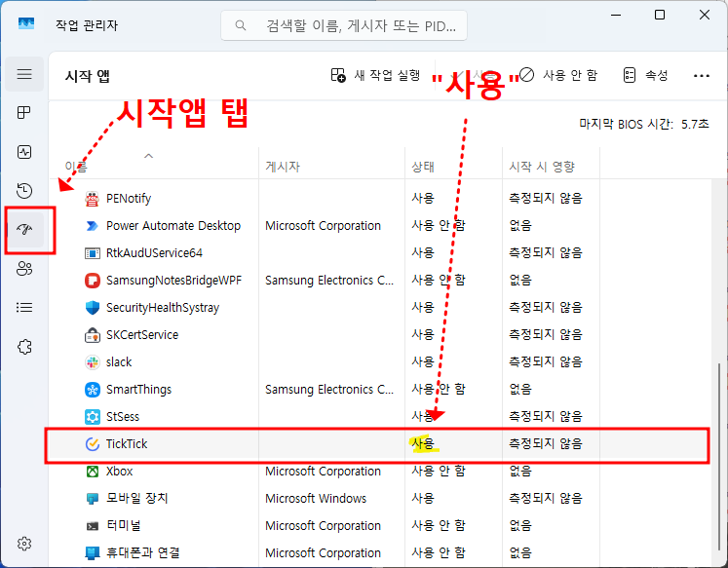The width and height of the screenshot is (728, 568).
Task: Click the 모바일 장치 icon
Action: (93, 499)
